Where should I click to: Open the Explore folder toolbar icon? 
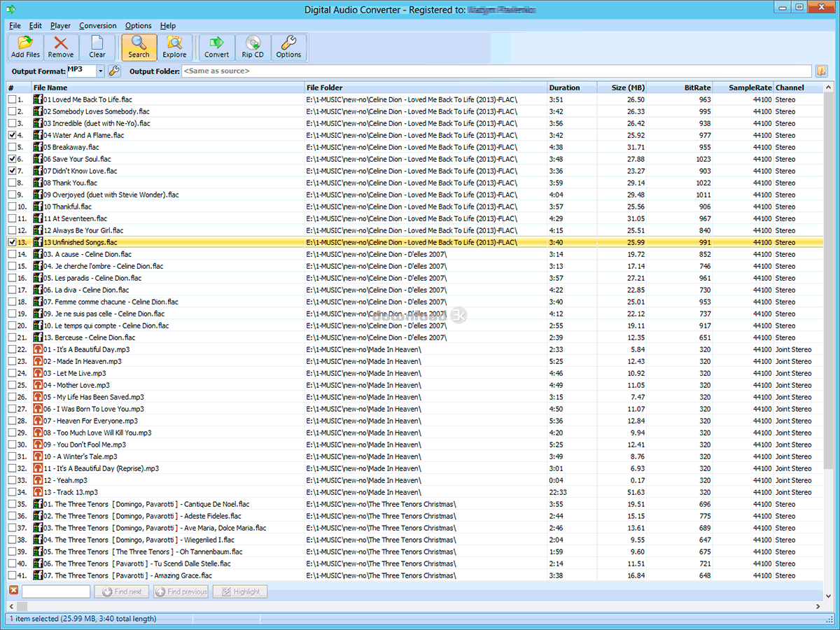tap(174, 48)
